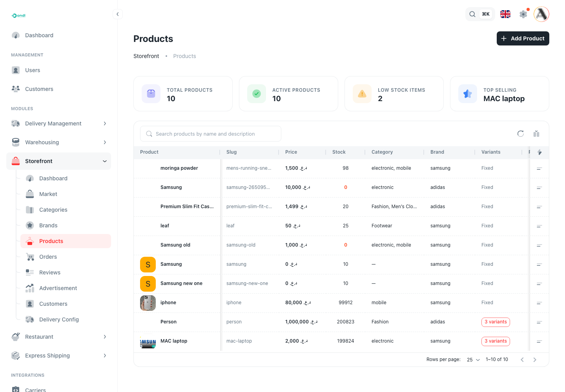The width and height of the screenshot is (565, 392).
Task: Open Users under Management
Action: click(59, 70)
